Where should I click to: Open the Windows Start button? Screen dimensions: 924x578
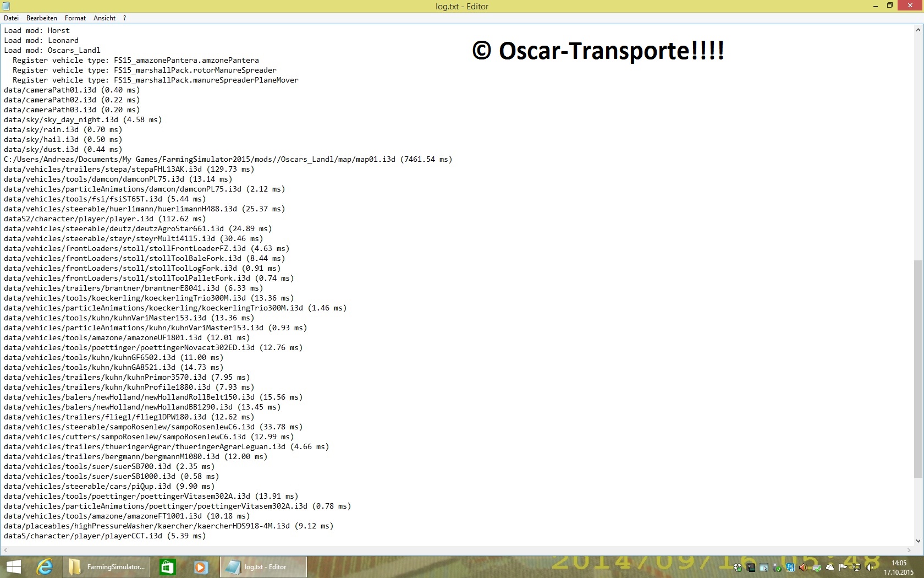click(13, 567)
